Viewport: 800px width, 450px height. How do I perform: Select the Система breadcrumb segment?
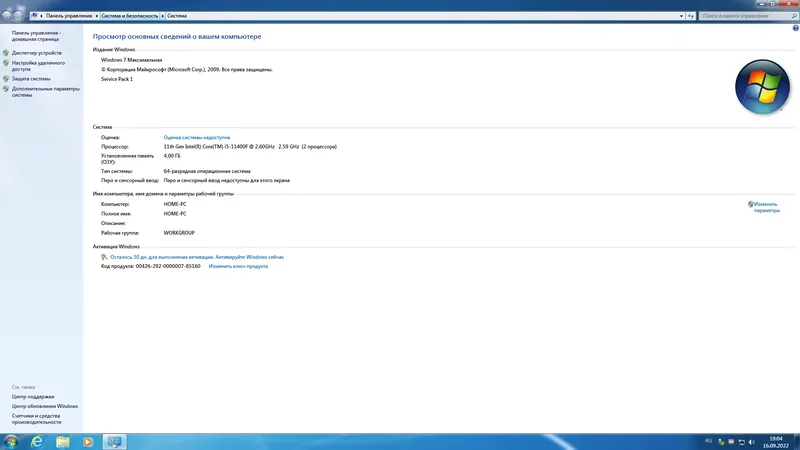coord(177,16)
